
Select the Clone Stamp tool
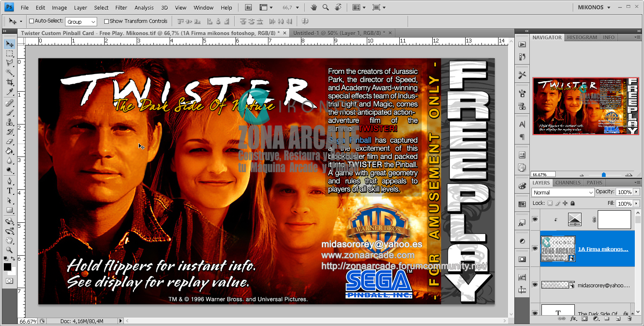coord(10,122)
